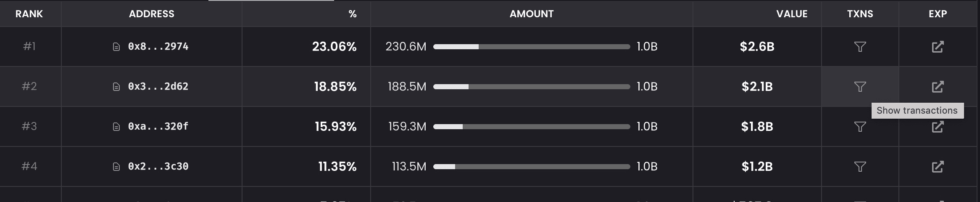This screenshot has height=202, width=980.
Task: Show transactions for rank #4 holder
Action: point(860,167)
